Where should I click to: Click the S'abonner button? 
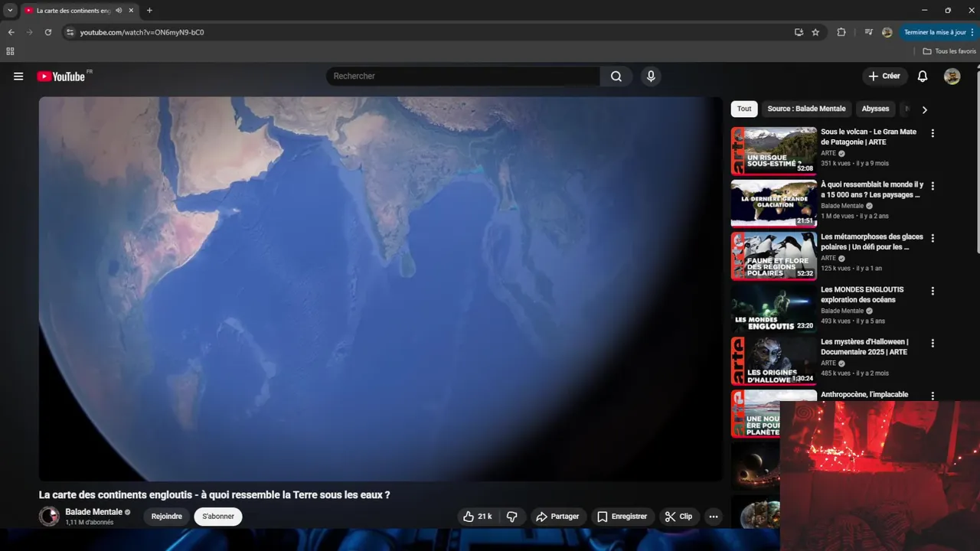pos(218,517)
